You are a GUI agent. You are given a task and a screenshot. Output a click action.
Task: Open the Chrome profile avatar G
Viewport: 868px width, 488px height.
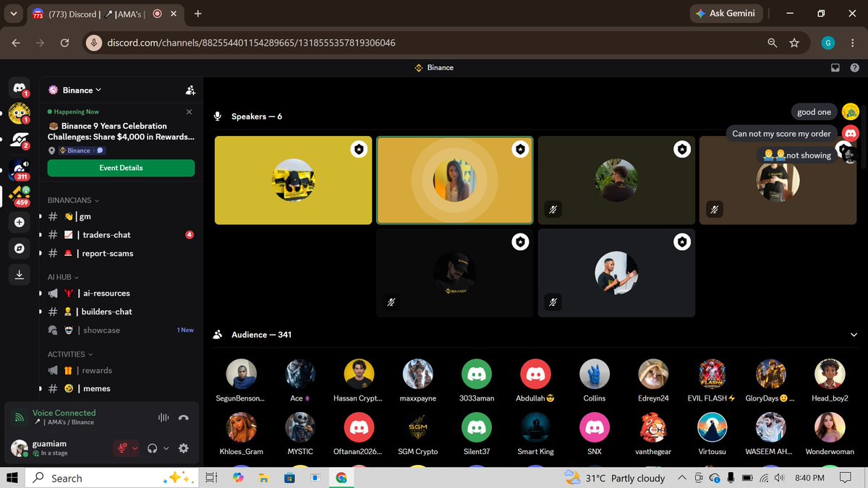(x=828, y=43)
